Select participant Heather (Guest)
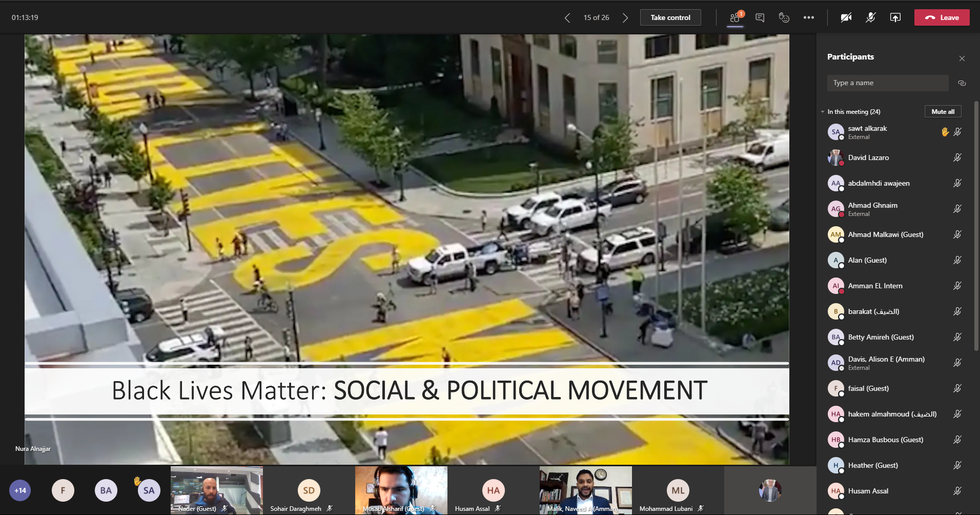The height and width of the screenshot is (515, 980). tap(895, 465)
